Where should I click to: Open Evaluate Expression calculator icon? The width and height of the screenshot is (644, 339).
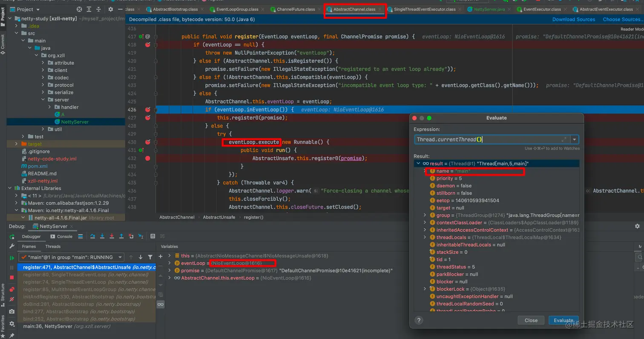tap(153, 236)
